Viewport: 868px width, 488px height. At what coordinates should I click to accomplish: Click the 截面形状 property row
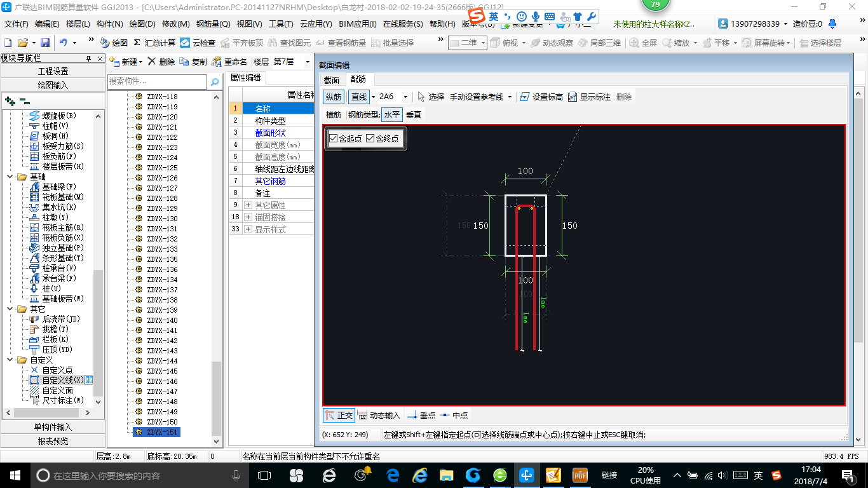[272, 133]
